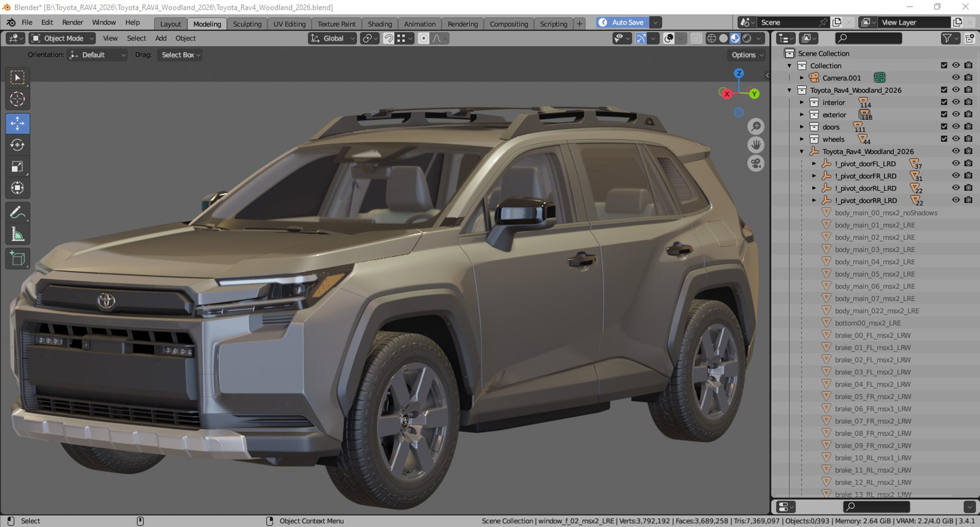Switch to the Sculpting workspace tab
This screenshot has width=980, height=527.
247,24
